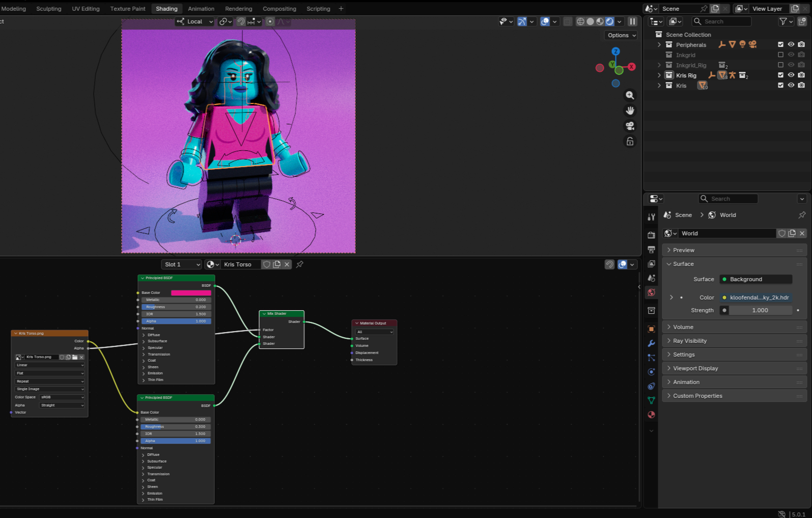
Task: Open the Output printer properties tab
Action: click(x=651, y=250)
